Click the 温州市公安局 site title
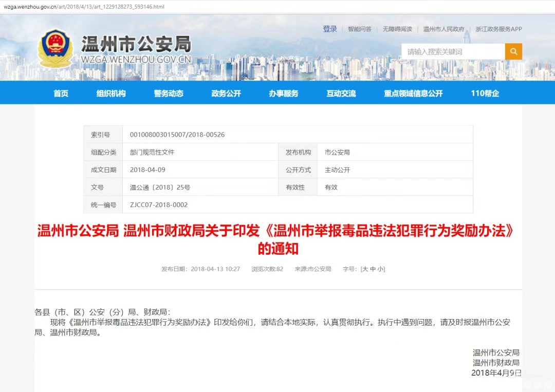The height and width of the screenshot is (392, 555). click(x=136, y=44)
